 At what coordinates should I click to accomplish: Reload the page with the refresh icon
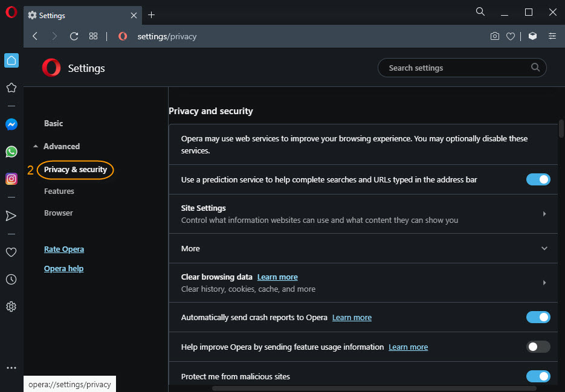[74, 36]
